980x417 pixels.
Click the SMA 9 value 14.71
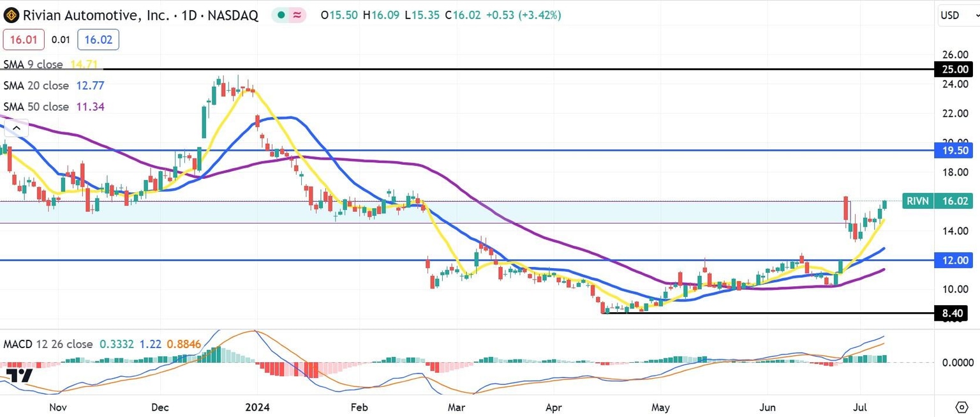[85, 64]
